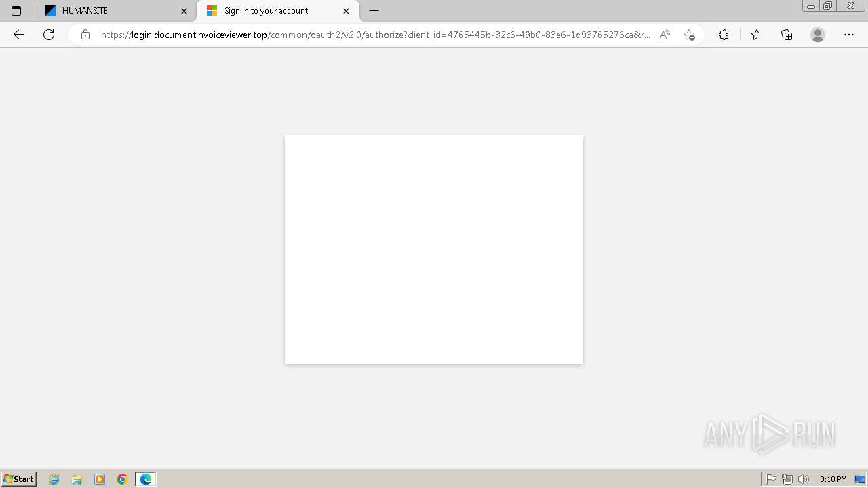The width and height of the screenshot is (868, 488).
Task: Switch to the HUMANSITE tab
Action: [x=115, y=11]
